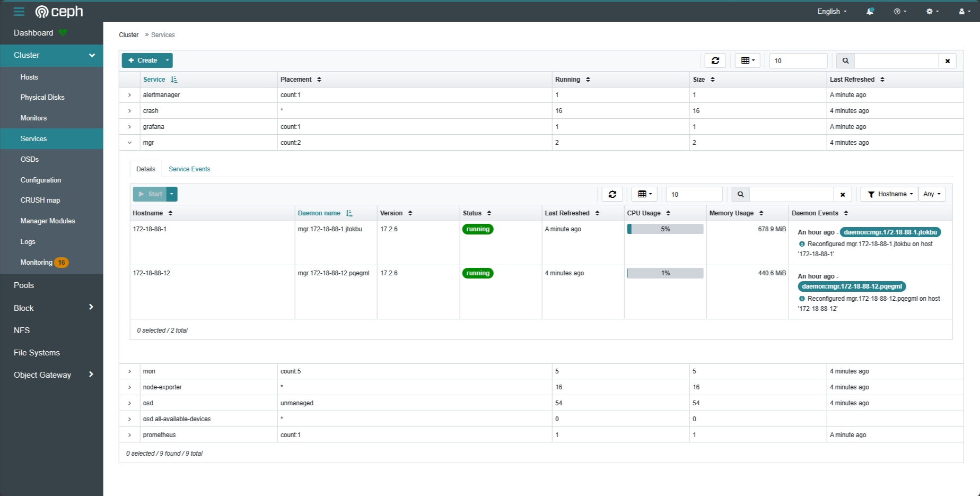
Task: Expand the Block sidebar section
Action: tap(51, 308)
